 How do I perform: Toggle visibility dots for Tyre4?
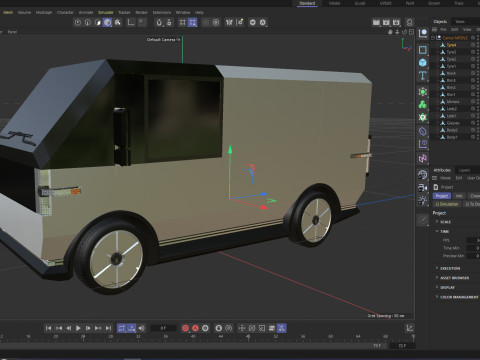pyautogui.click(x=478, y=45)
